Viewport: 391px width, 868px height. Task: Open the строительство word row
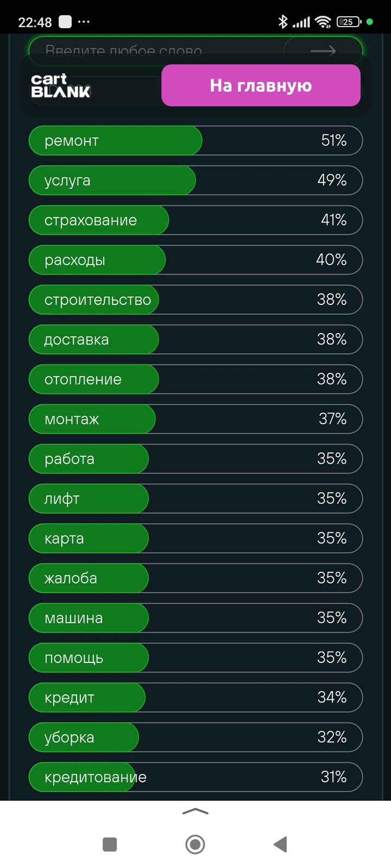(x=195, y=299)
